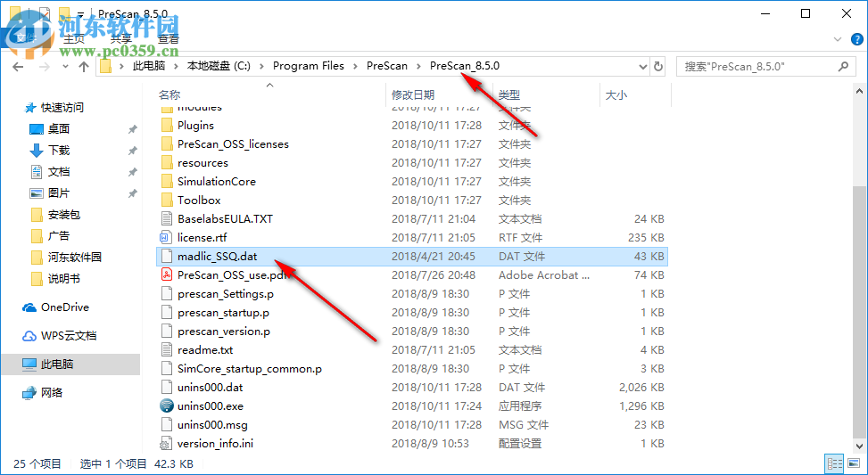The width and height of the screenshot is (868, 475).
Task: Click the file list vertical scrollbar
Action: [x=859, y=311]
